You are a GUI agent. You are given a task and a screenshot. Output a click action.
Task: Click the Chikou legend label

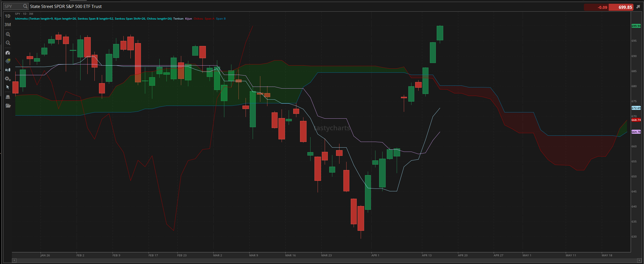(x=198, y=19)
